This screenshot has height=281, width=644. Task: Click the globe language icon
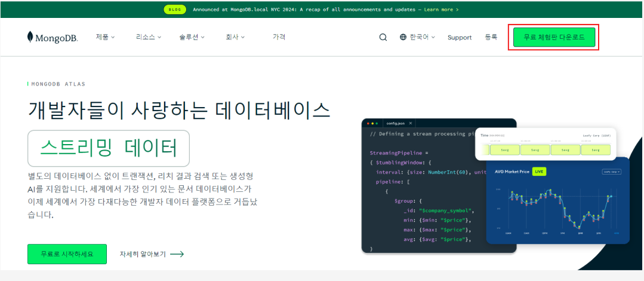[403, 37]
